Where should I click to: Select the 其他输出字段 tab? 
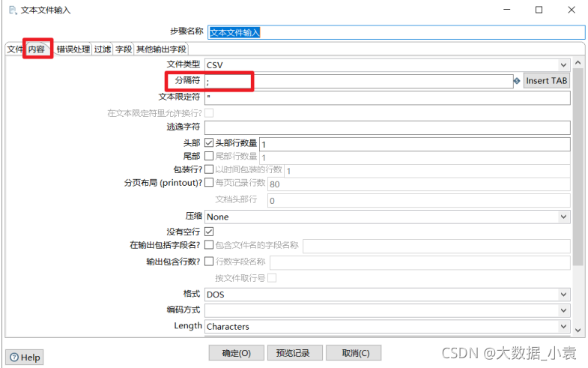pos(161,49)
